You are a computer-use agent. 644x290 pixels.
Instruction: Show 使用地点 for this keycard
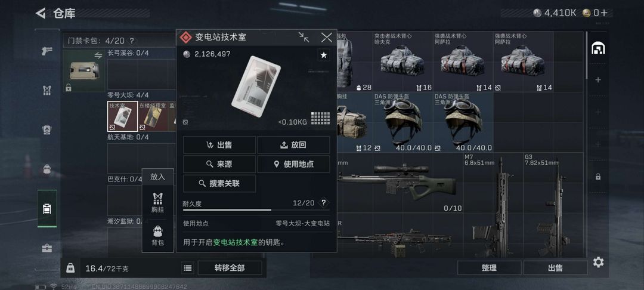tap(293, 164)
